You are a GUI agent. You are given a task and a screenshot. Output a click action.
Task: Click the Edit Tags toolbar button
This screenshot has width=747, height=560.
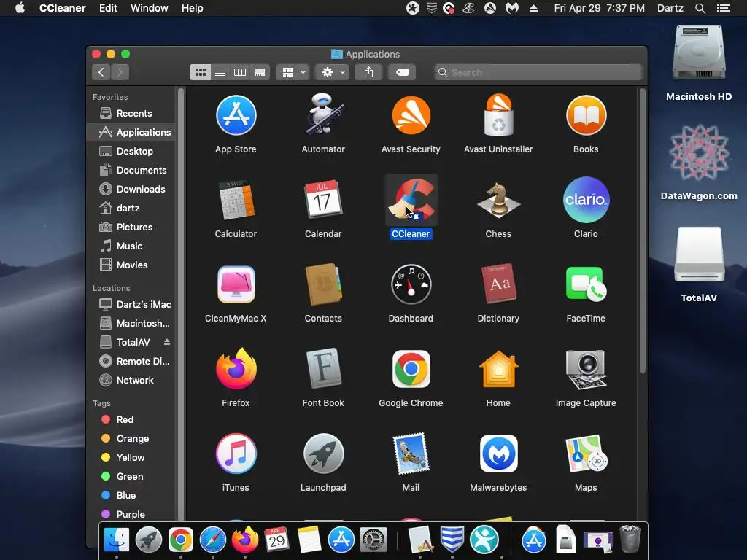tap(402, 72)
